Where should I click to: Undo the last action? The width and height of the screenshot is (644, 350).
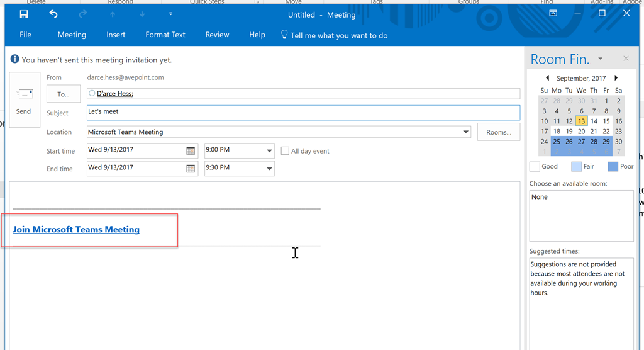(53, 14)
